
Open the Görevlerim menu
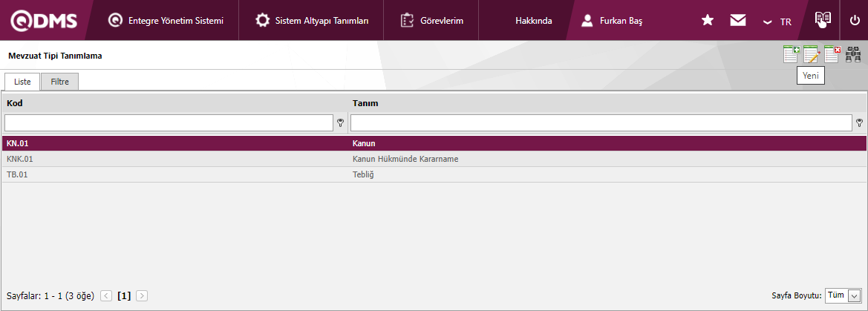(x=432, y=21)
